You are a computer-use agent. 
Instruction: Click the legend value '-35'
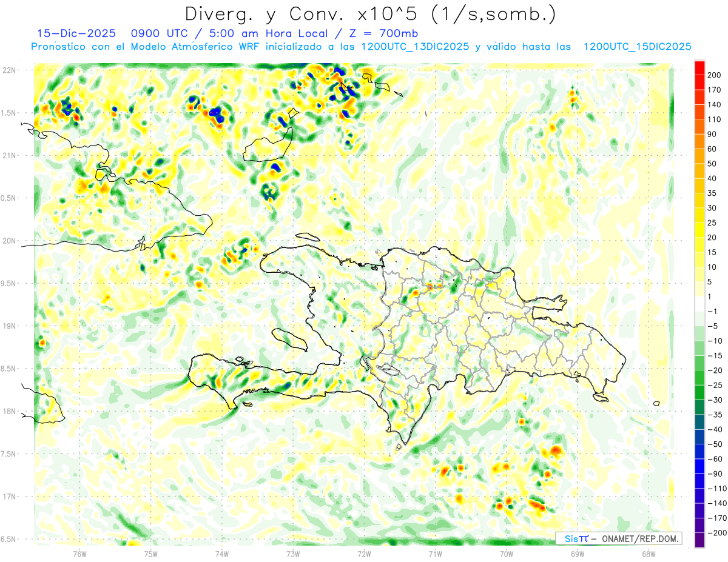[715, 415]
